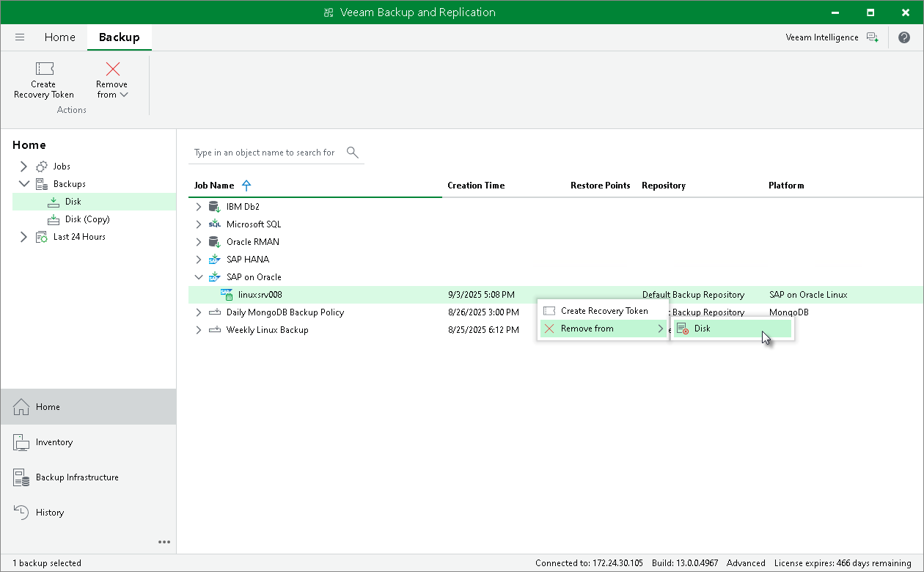The height and width of the screenshot is (572, 924).
Task: Choose Disk in the Remove from submenu
Action: [733, 329]
